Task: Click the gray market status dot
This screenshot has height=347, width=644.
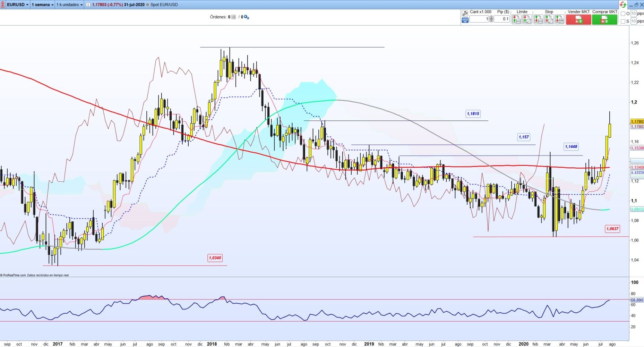Action: click(148, 5)
